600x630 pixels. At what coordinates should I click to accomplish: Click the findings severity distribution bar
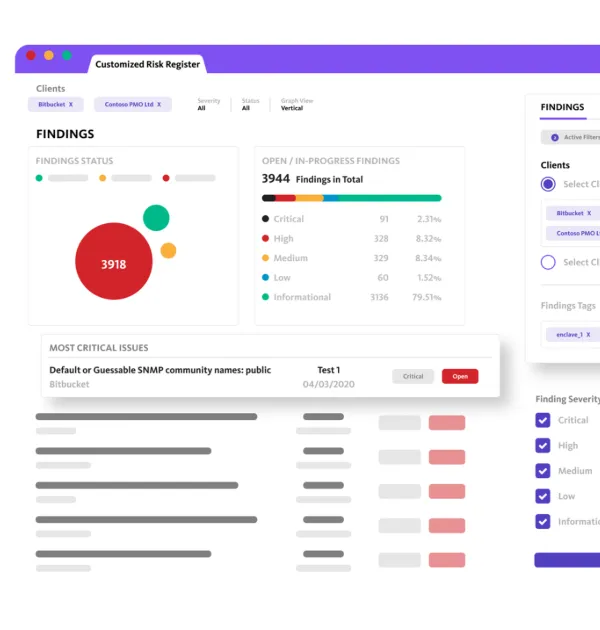tap(352, 198)
